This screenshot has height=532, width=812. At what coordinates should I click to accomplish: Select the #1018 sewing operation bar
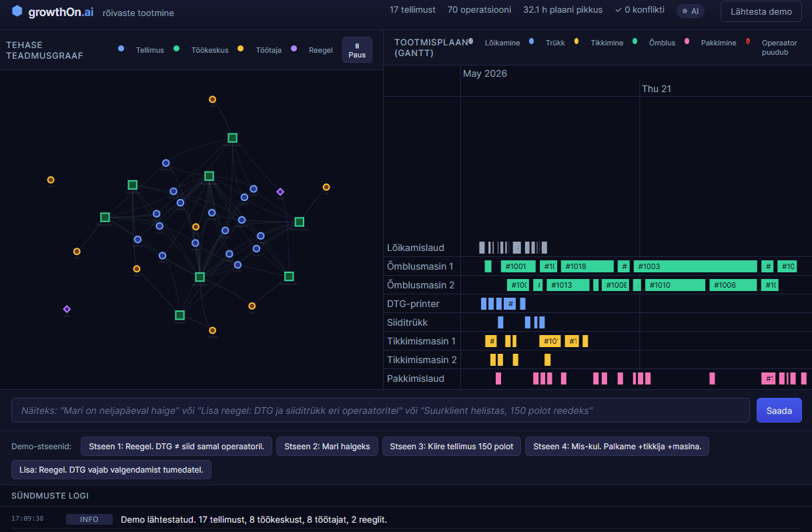point(587,266)
